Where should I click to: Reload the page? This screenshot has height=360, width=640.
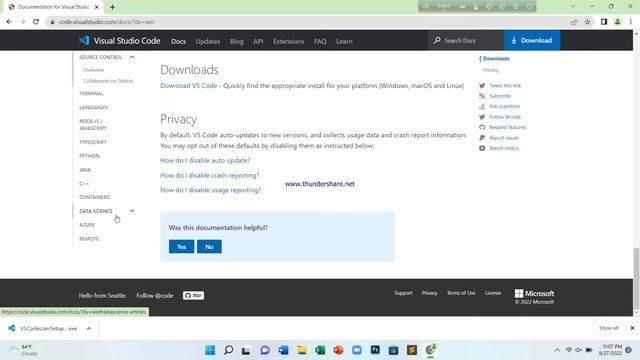36,22
